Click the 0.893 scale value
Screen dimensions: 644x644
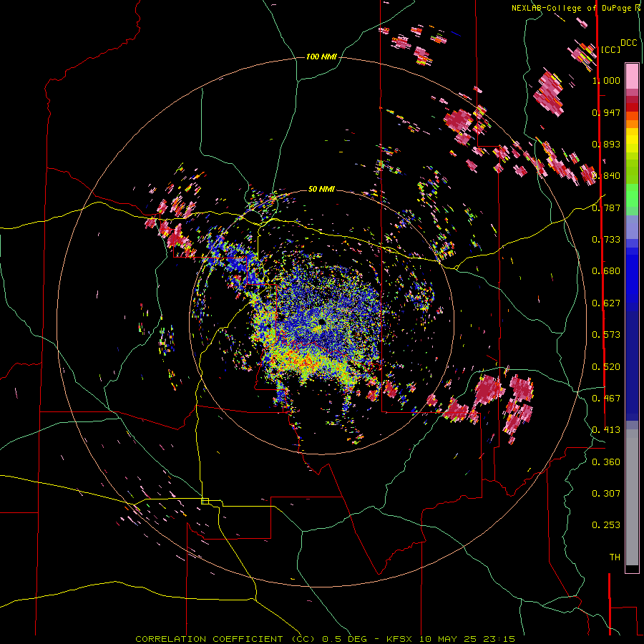(606, 144)
